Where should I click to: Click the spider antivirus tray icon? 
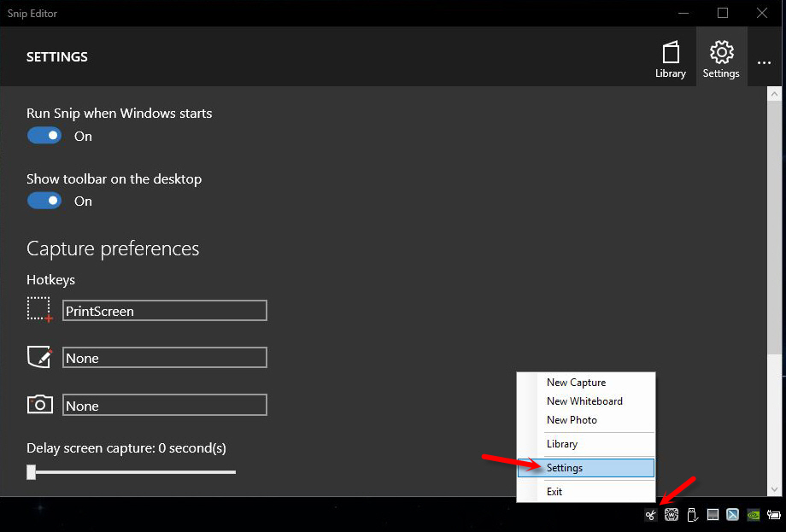tap(672, 515)
